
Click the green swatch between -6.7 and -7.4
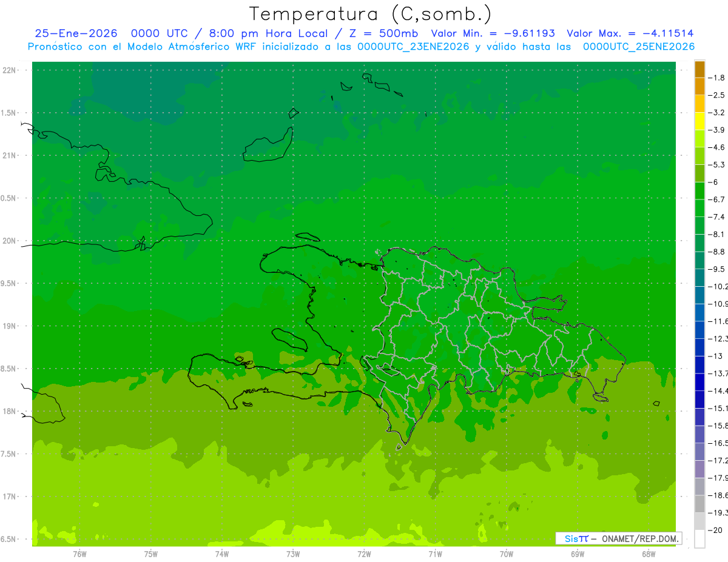pos(699,209)
